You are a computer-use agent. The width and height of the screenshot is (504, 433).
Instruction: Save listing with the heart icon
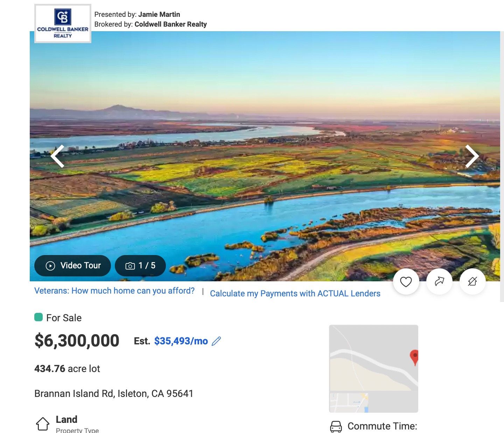point(406,282)
